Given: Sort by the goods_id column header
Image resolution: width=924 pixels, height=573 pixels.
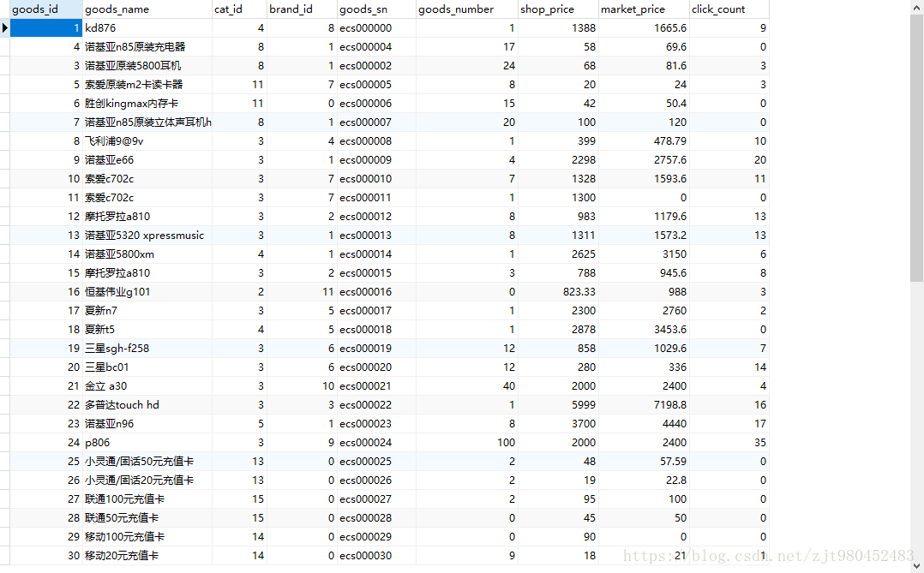Looking at the screenshot, I should 46,9.
